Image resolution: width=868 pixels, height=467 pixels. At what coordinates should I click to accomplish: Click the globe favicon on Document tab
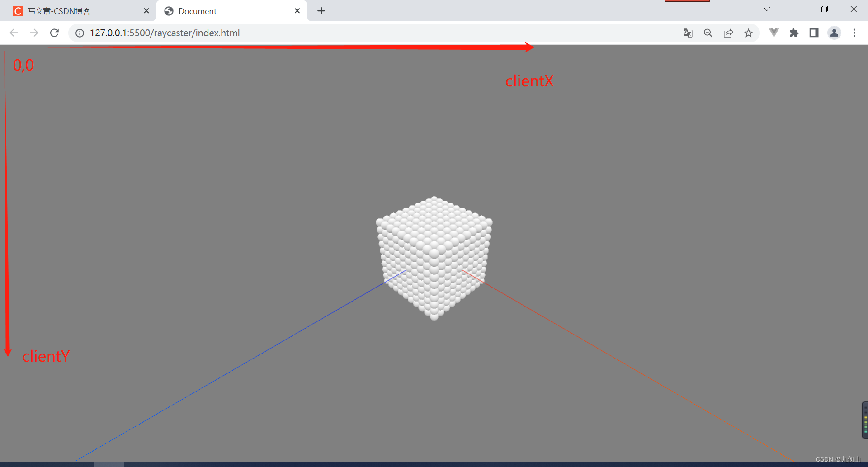(169, 11)
